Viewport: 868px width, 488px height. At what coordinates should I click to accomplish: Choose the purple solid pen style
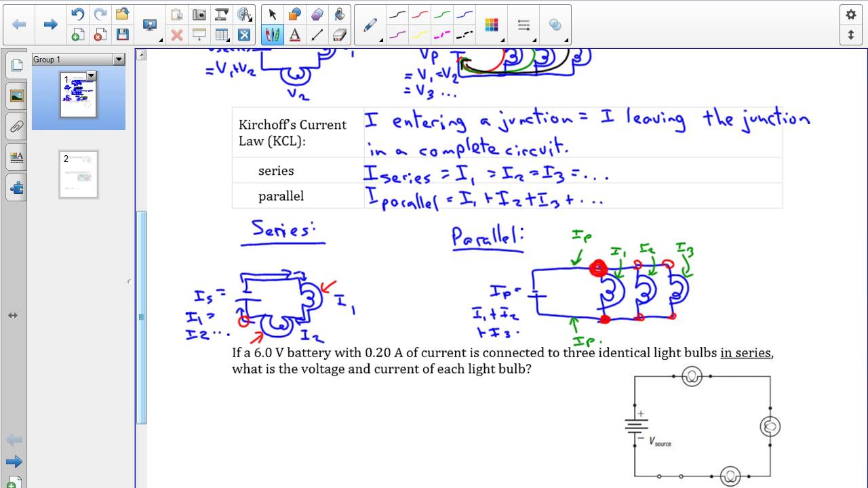(x=398, y=35)
